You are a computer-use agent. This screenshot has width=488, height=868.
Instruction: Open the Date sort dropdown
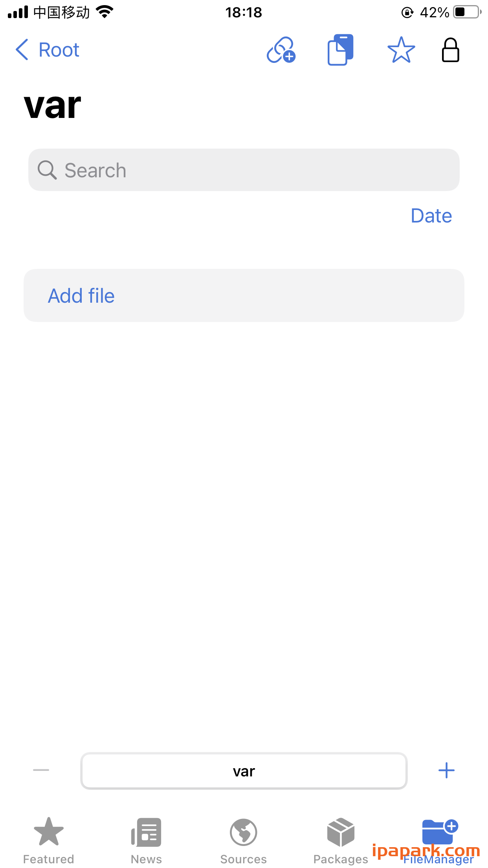click(431, 216)
